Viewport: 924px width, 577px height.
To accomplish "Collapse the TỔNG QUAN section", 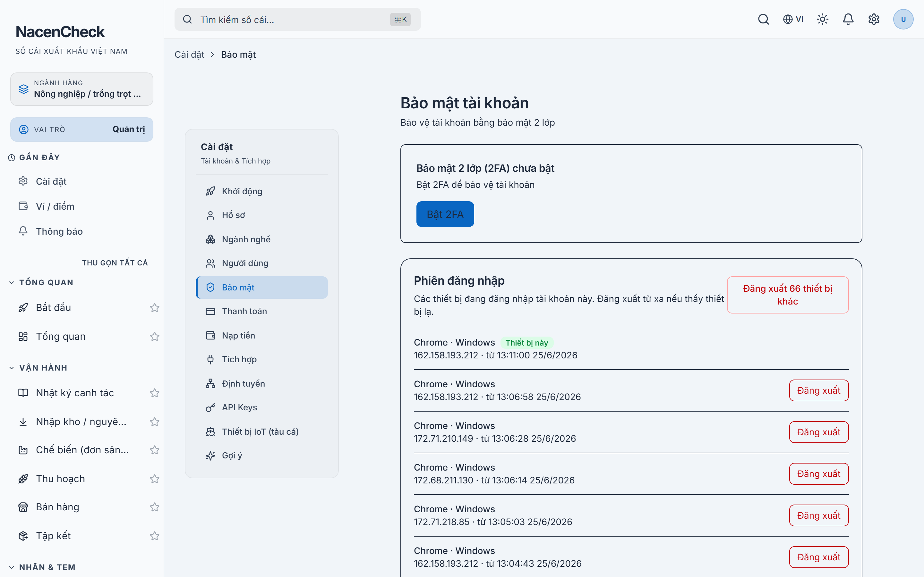I will 12,282.
